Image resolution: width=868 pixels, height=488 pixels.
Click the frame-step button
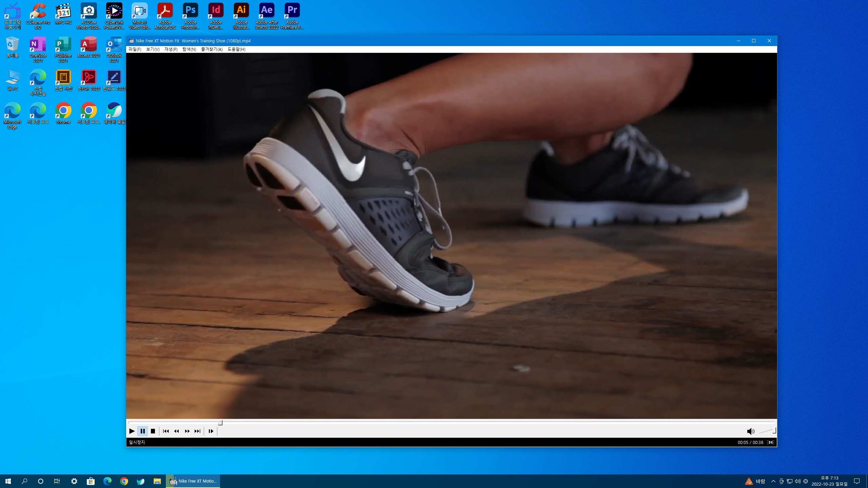211,431
